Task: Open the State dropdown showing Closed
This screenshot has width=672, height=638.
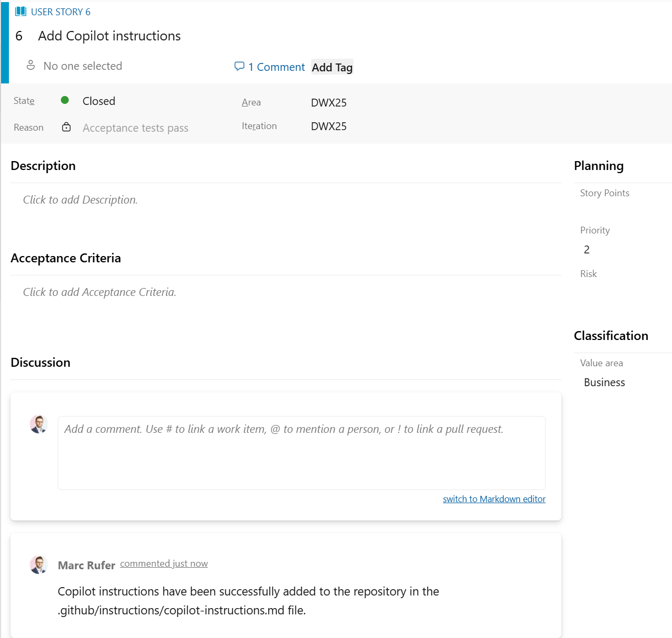Action: (99, 101)
